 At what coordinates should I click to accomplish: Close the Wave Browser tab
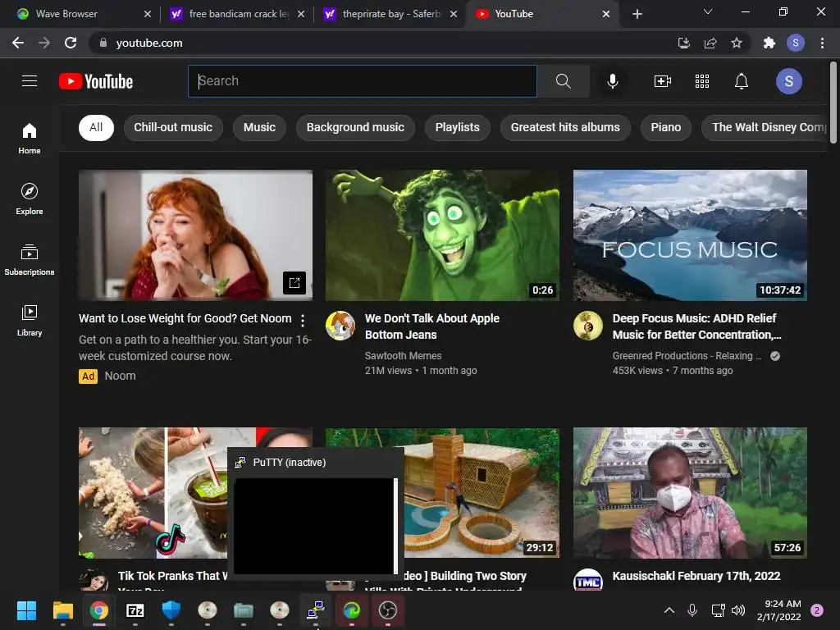click(148, 14)
